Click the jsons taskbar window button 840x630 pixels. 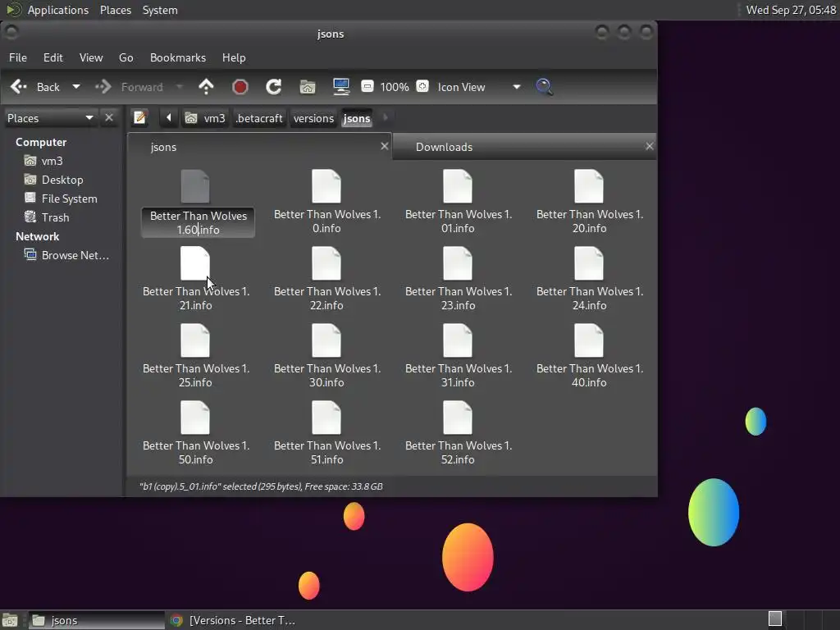97,620
